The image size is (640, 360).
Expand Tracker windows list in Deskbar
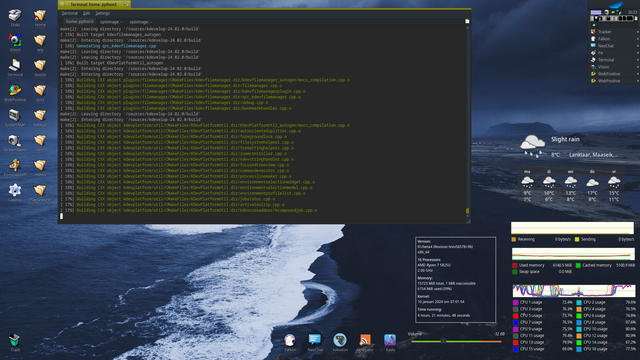(x=637, y=32)
